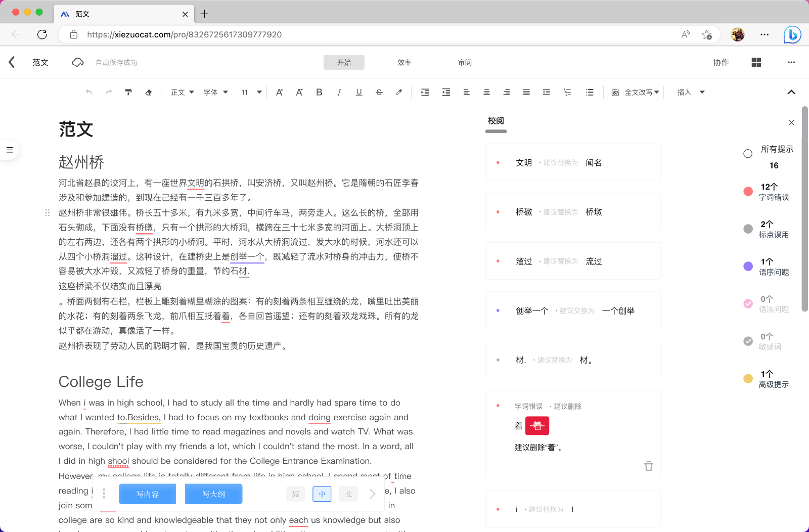
Task: Toggle the 标点误用 filter
Action: [x=748, y=229]
